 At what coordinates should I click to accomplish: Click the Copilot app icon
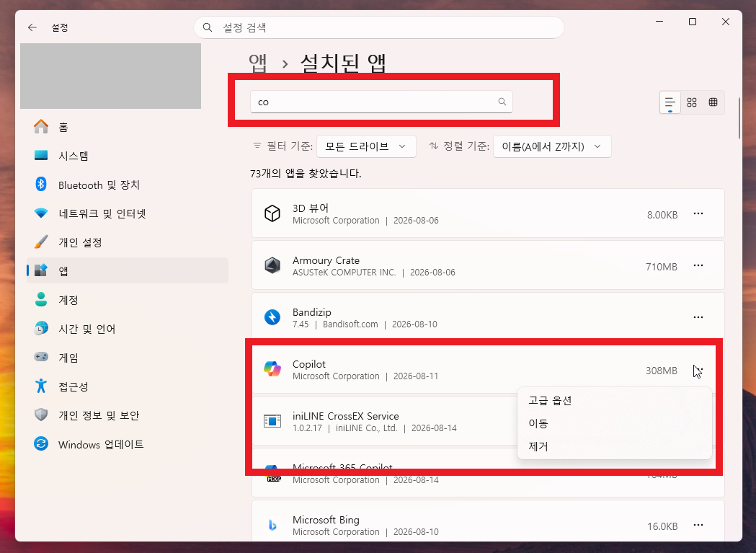coord(272,369)
